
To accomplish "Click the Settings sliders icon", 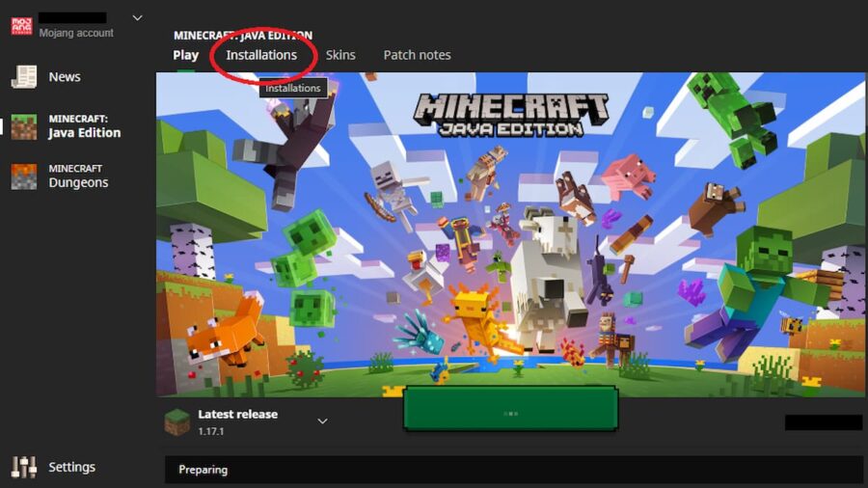I will (24, 468).
